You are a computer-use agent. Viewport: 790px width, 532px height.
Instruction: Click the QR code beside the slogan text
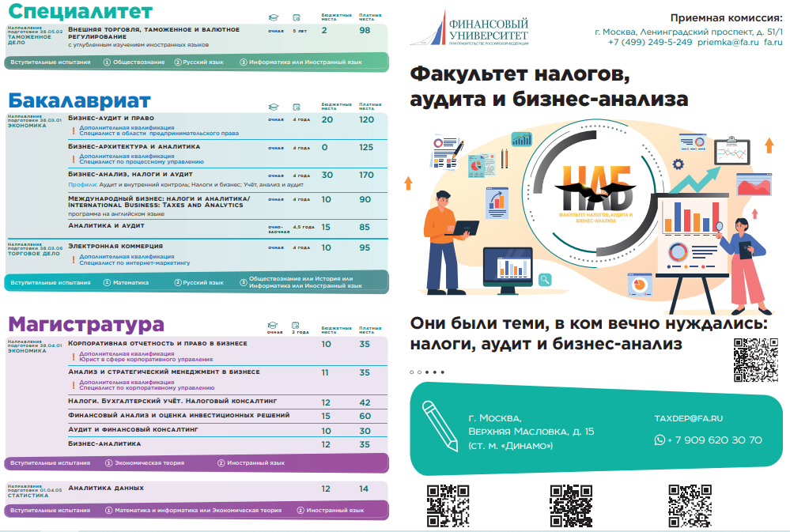coord(756,360)
